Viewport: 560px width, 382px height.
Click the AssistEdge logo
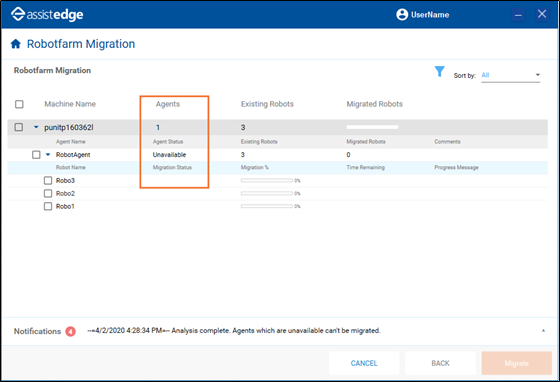47,14
